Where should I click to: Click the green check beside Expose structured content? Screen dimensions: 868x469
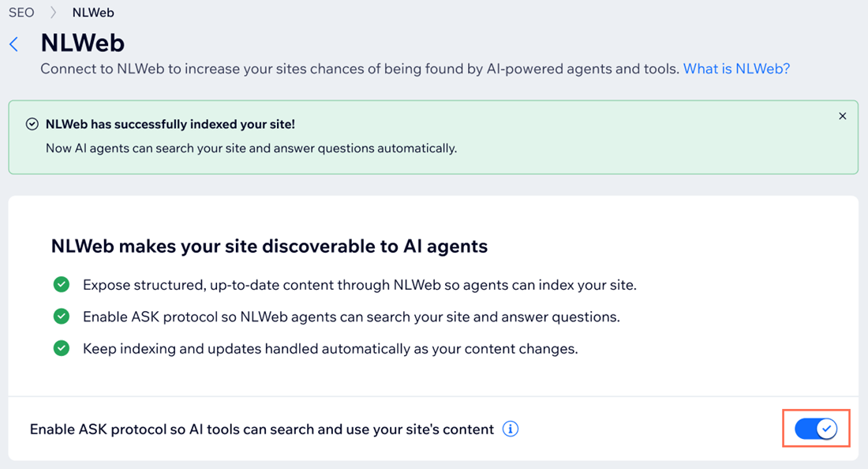click(x=62, y=284)
